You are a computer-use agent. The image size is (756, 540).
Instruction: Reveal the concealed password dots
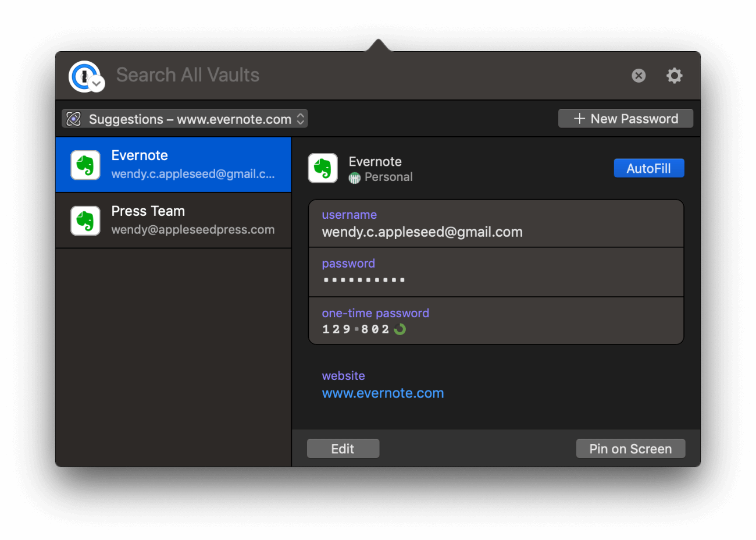point(363,279)
